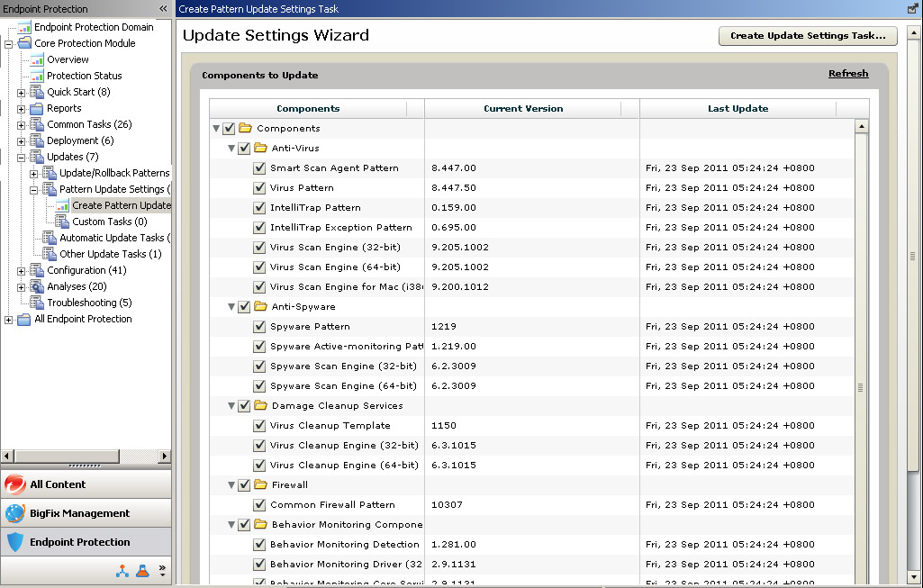Open the domain buttons overflow chevron
The width and height of the screenshot is (923, 588).
162,570
